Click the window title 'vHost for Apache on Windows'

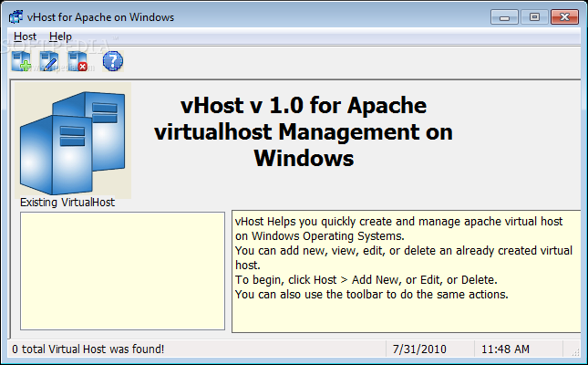click(x=100, y=17)
